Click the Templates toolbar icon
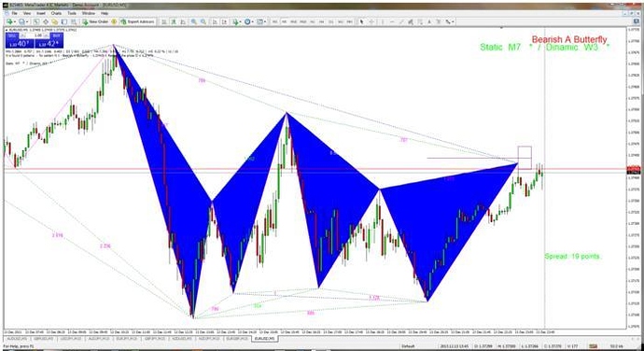Viewport: 644px width, 351px height. coord(259,21)
